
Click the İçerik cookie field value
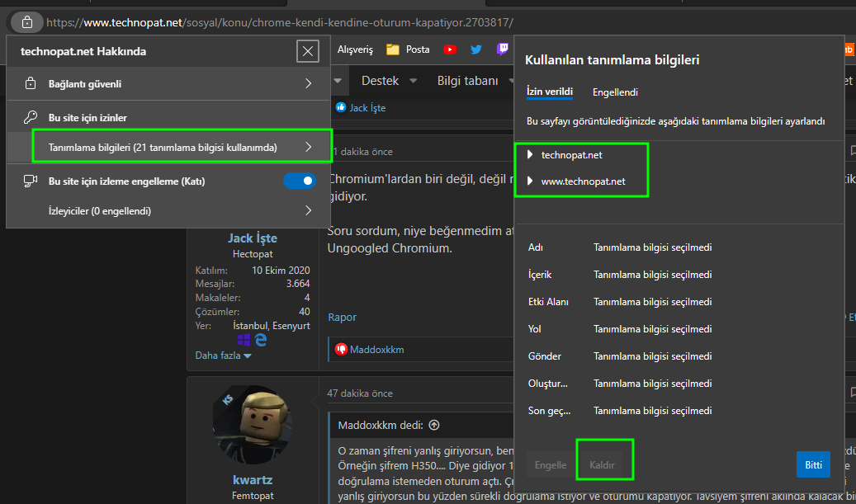653,275
